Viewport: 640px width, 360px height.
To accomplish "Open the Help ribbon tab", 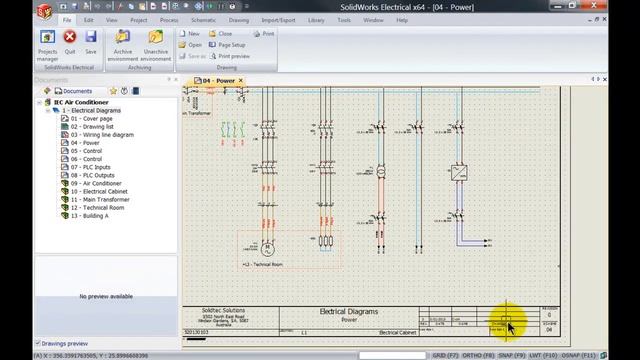I will point(402,20).
